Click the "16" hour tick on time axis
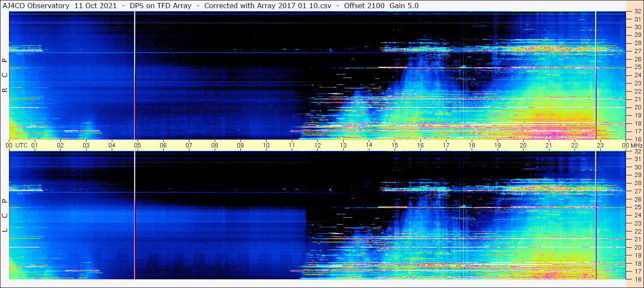The width and height of the screenshot is (644, 288). pos(420,145)
